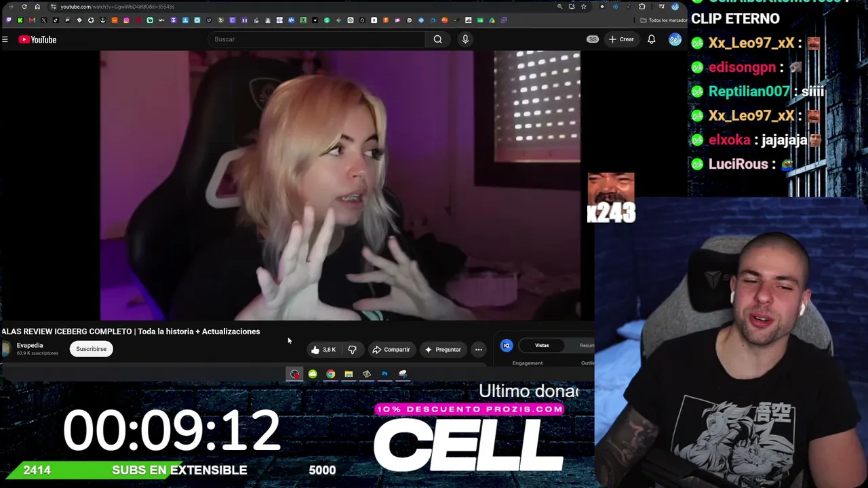Open the Todos los marcadores folder
Image resolution: width=868 pixels, height=488 pixels.
click(665, 20)
